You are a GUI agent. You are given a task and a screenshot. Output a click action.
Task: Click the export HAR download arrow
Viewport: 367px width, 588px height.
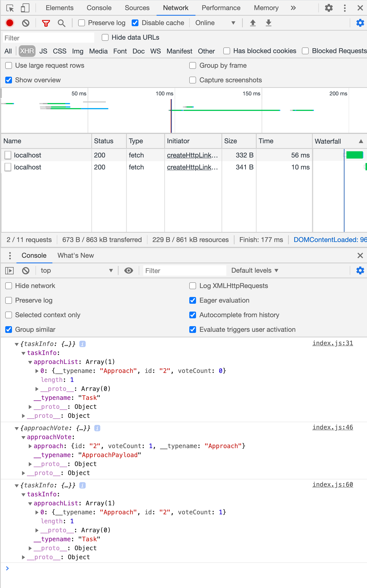click(x=268, y=23)
